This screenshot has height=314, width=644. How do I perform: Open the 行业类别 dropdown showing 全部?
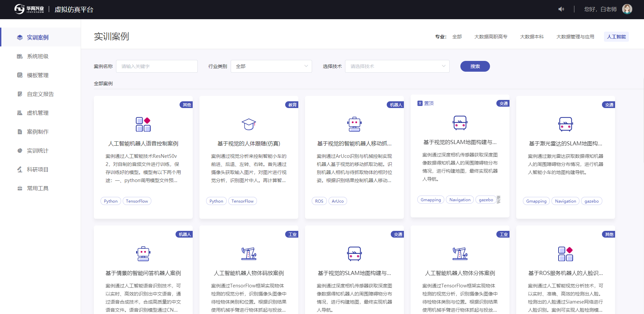tap(271, 66)
